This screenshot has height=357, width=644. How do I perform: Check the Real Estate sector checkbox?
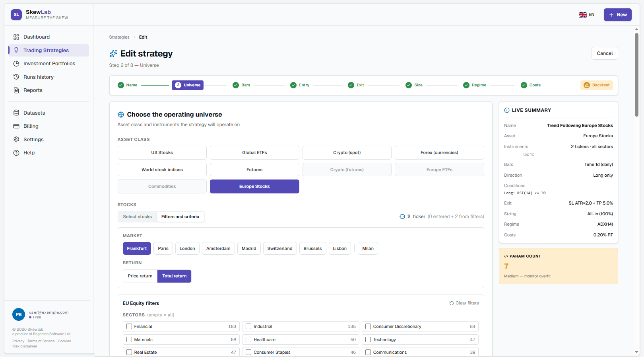(129, 352)
